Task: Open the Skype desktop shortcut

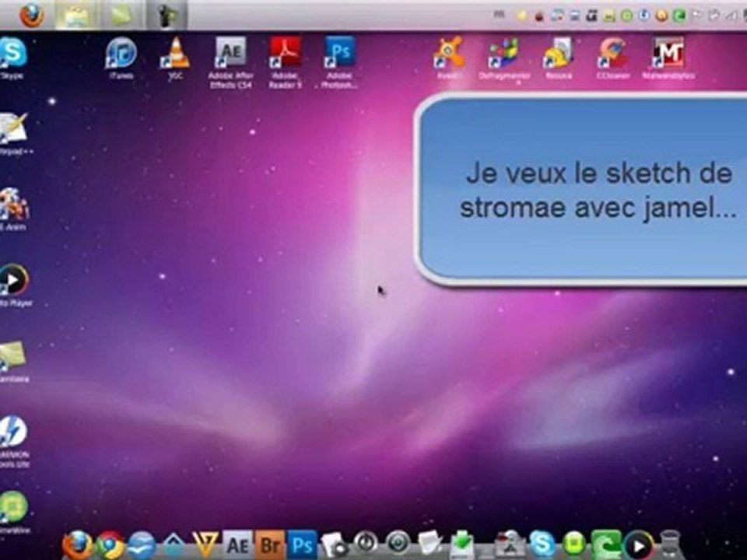Action: [12, 58]
